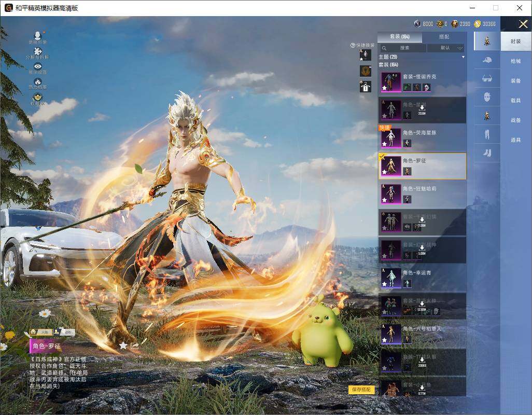The height and width of the screenshot is (415, 532).
Task: Select the pants category icon
Action: point(487,134)
